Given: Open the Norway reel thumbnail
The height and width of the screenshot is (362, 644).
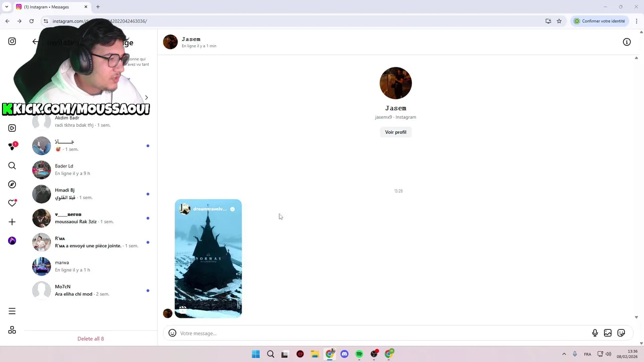Looking at the screenshot, I should 208,258.
